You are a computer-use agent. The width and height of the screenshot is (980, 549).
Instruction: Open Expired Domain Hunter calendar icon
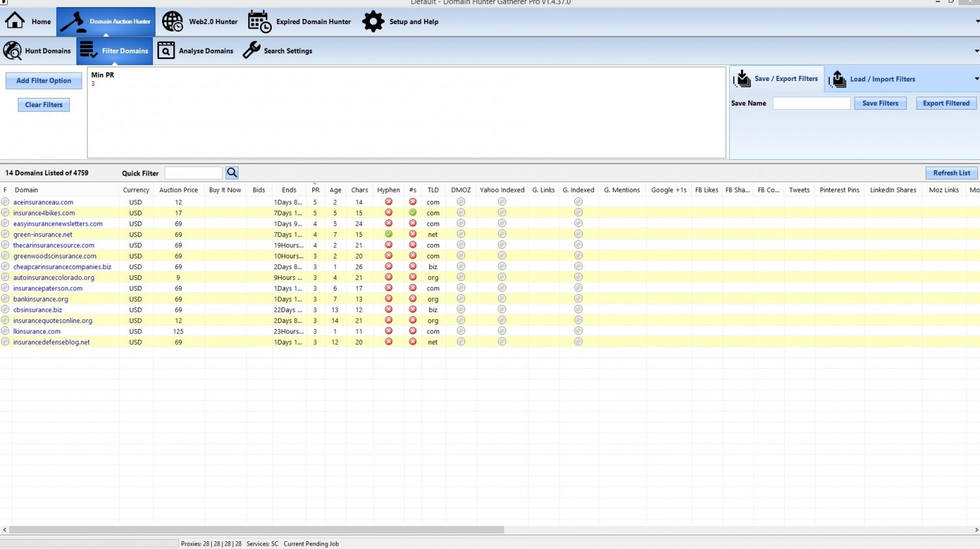[x=259, y=22]
